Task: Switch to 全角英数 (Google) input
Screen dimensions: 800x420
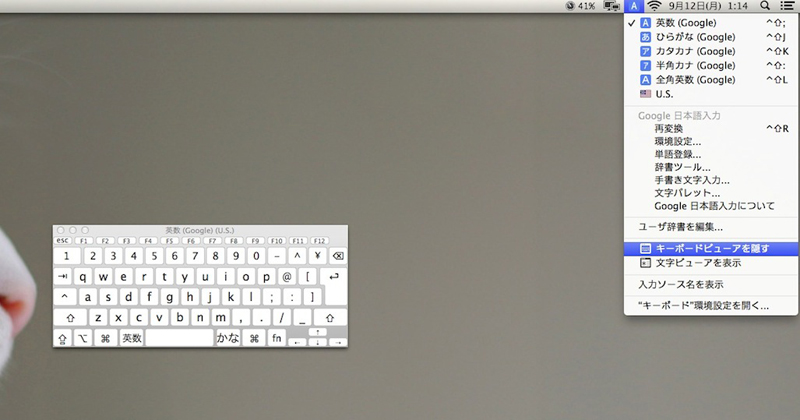Action: pyautogui.click(x=711, y=80)
